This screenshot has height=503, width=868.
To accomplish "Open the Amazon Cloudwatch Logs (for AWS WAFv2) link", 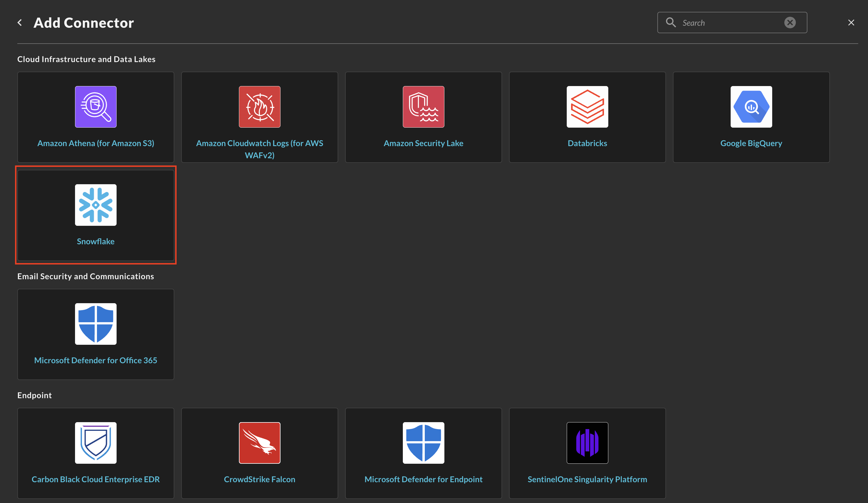I will point(260,149).
